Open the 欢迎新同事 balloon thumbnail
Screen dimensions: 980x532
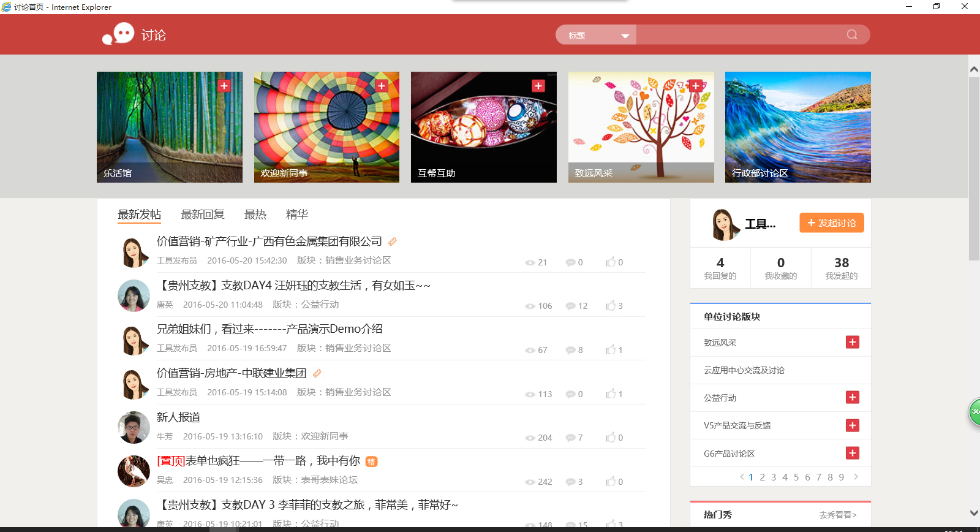pos(326,127)
